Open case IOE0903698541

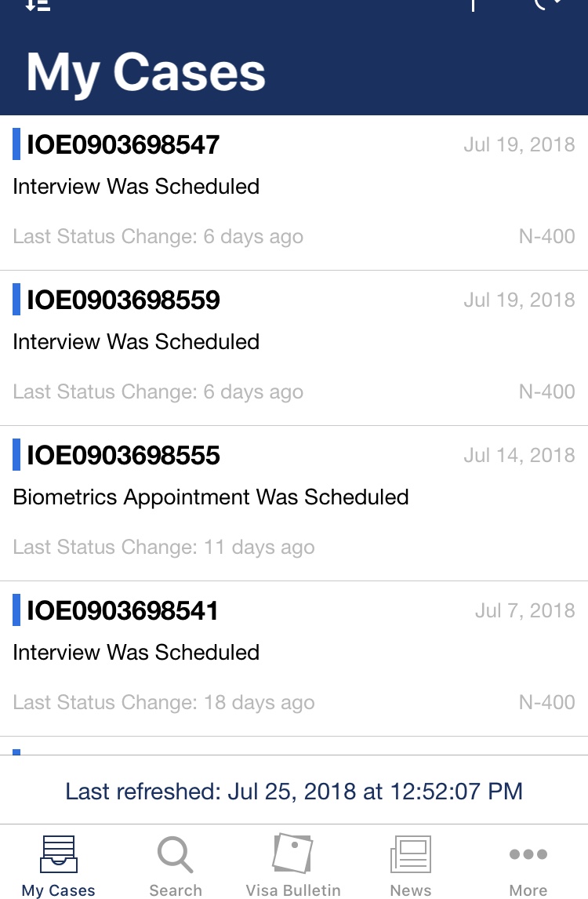(x=294, y=659)
